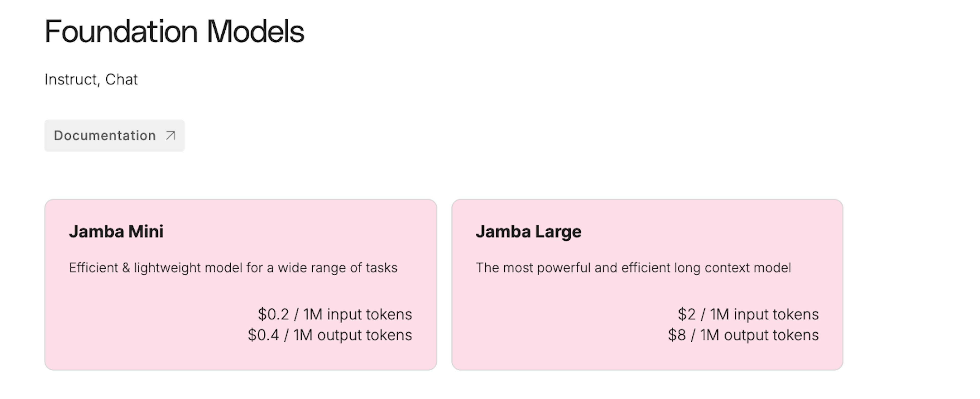The width and height of the screenshot is (980, 399).
Task: Click the 'Efficient & lightweight model' description
Action: click(233, 268)
